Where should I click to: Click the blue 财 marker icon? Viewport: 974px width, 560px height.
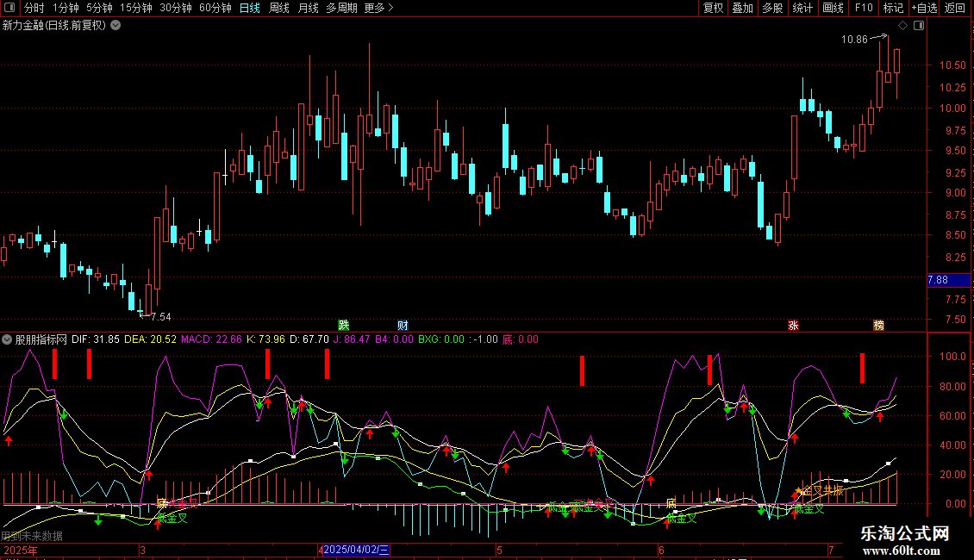click(403, 326)
